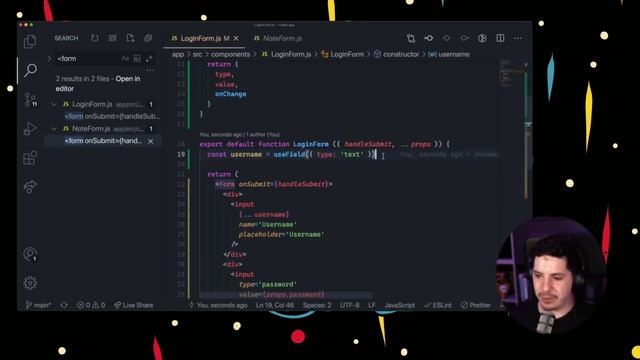
Task: Open the app breadcrumb
Action: (x=178, y=54)
